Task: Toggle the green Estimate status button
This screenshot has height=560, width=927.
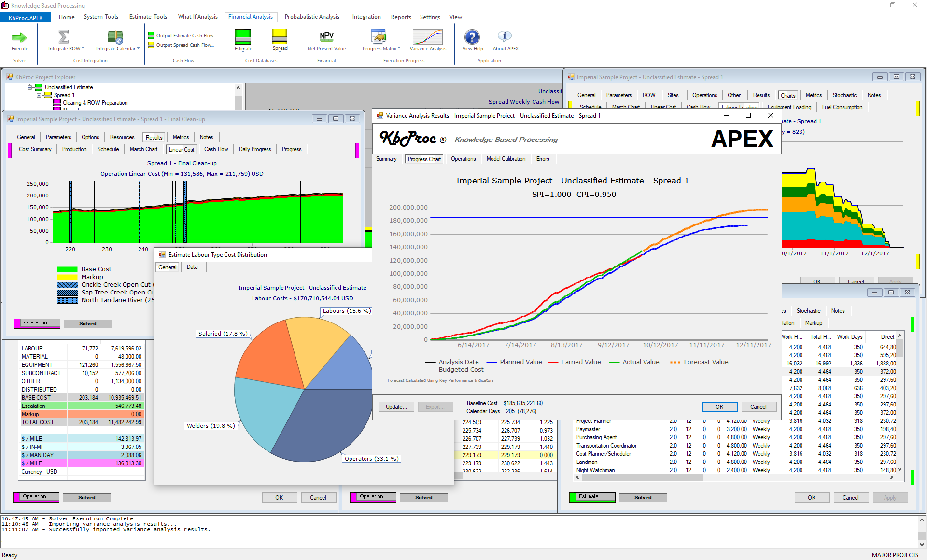Action: (592, 497)
